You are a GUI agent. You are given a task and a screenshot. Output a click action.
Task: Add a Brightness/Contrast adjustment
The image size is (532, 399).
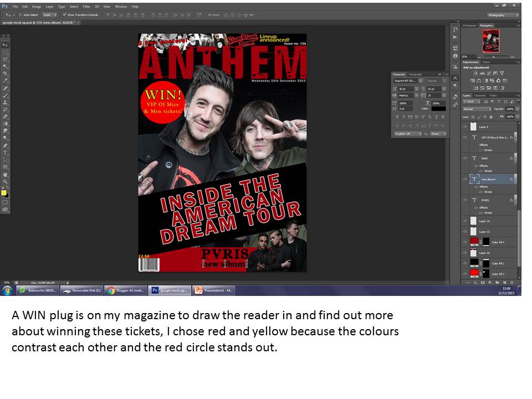click(x=475, y=73)
